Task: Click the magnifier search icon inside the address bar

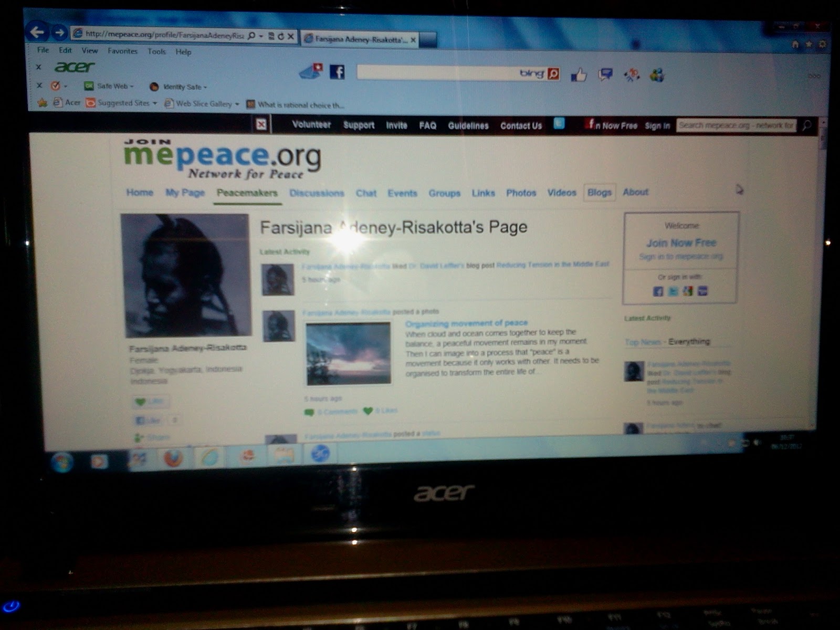Action: coord(252,36)
